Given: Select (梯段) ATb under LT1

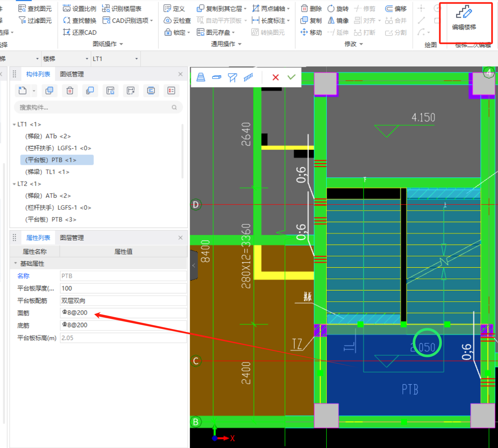Looking at the screenshot, I should pos(48,136).
